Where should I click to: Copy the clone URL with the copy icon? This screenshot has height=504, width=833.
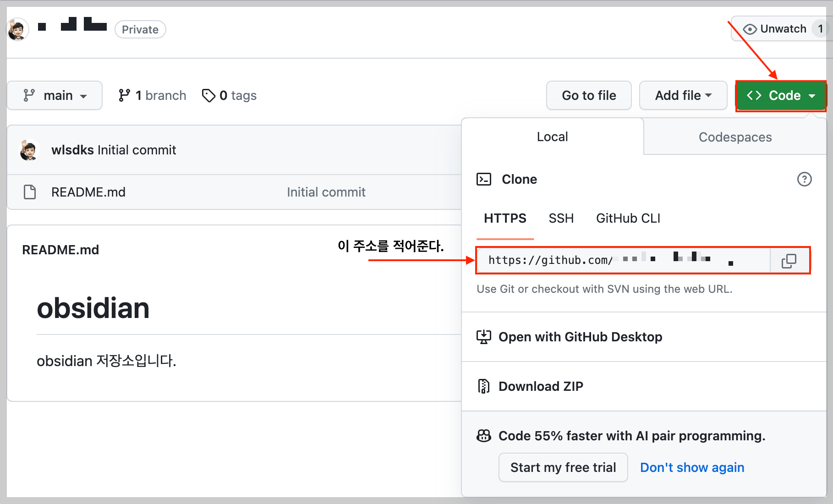(789, 261)
